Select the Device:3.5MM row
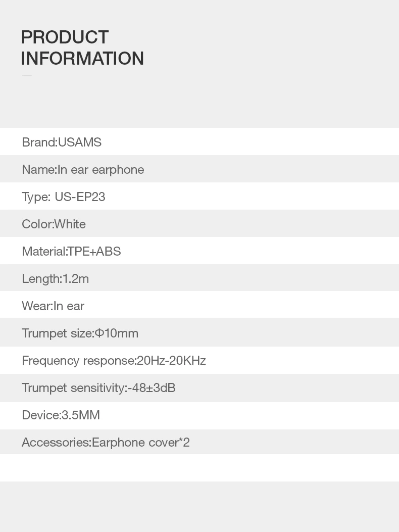Image resolution: width=399 pixels, height=532 pixels. click(x=199, y=416)
